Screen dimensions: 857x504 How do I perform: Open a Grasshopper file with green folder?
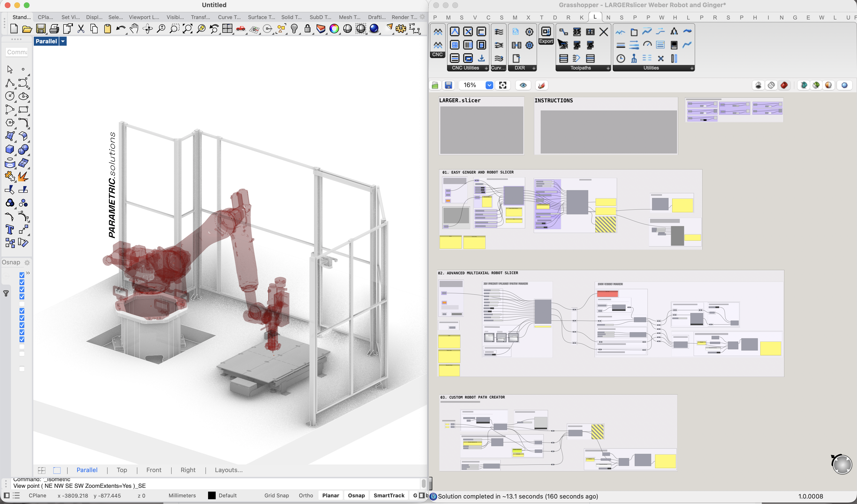[435, 85]
